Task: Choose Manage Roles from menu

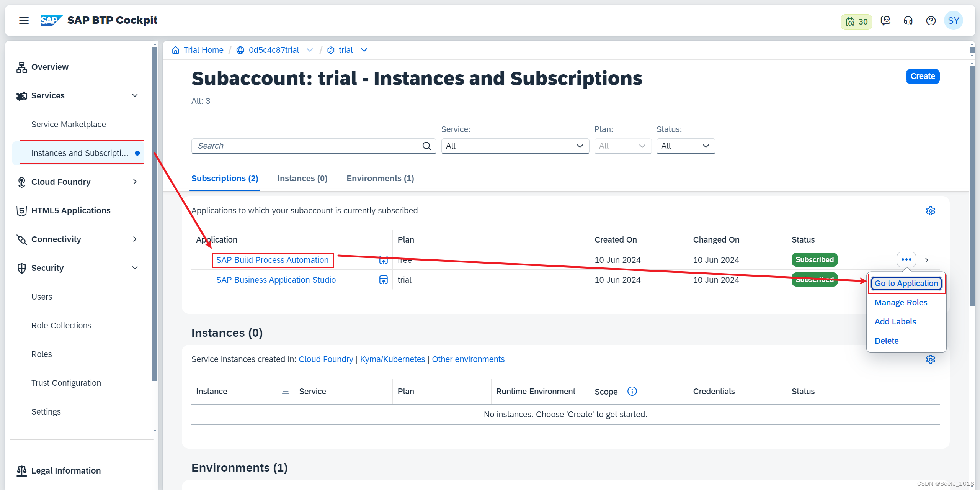Action: click(901, 303)
